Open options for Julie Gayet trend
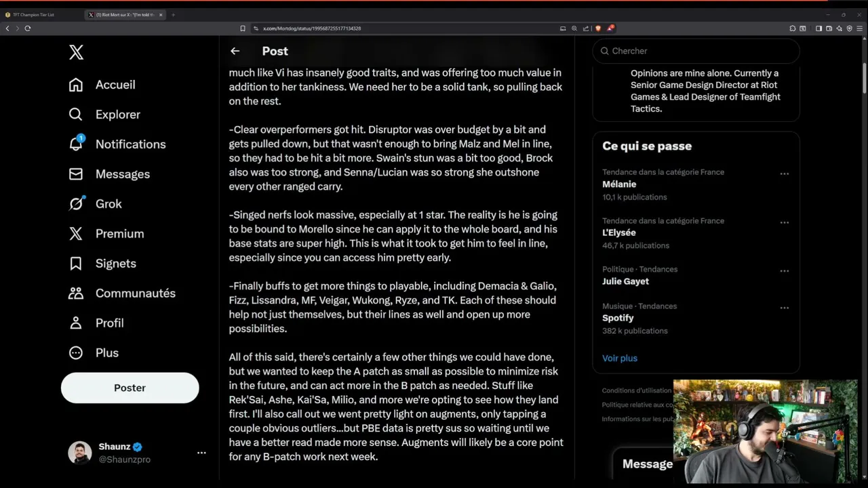868x488 pixels. 785,271
